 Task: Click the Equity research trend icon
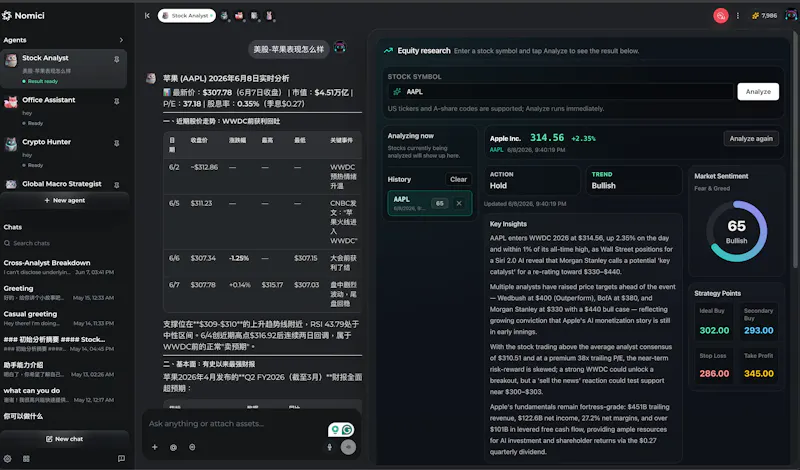[x=388, y=51]
